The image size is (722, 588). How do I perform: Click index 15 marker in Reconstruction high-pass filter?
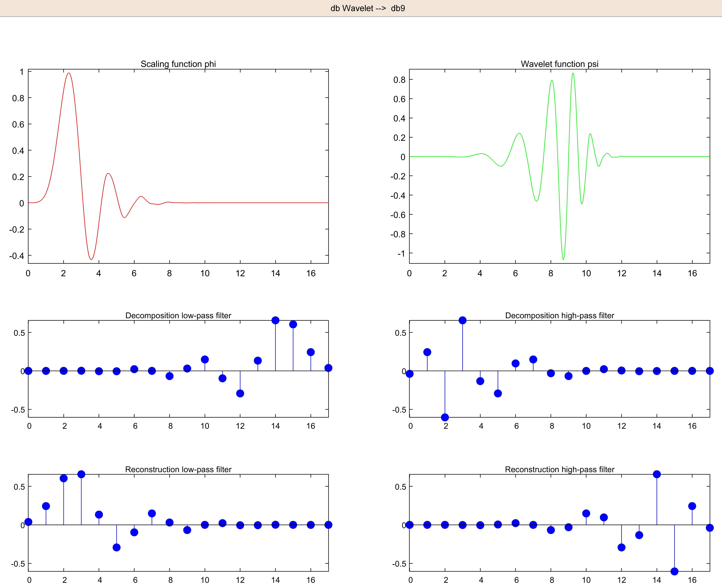point(674,571)
